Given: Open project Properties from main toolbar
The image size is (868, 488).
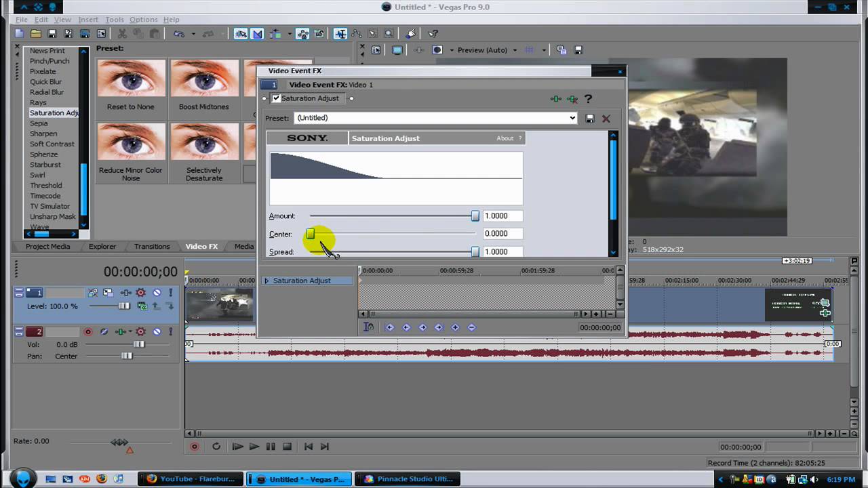Looking at the screenshot, I should (x=101, y=33).
